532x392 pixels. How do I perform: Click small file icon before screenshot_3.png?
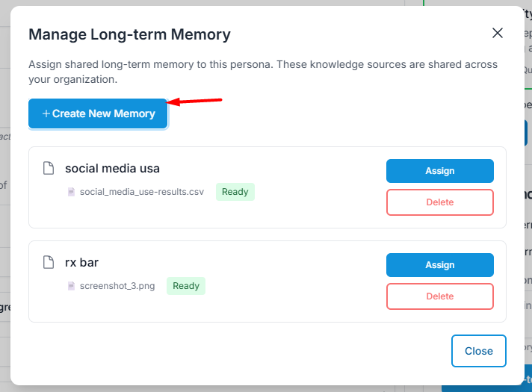click(72, 286)
